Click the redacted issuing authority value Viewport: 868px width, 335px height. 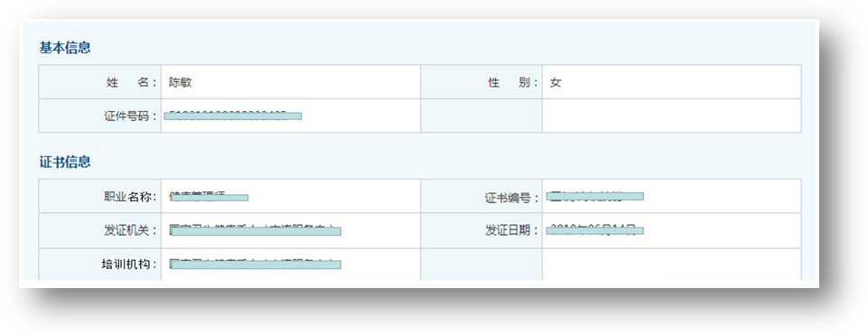pyautogui.click(x=255, y=231)
